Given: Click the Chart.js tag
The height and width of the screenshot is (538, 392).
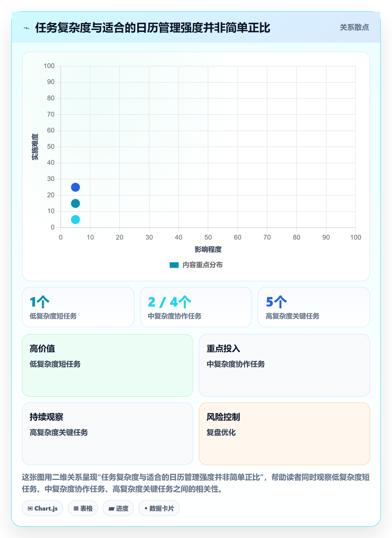Looking at the screenshot, I should 43,508.
